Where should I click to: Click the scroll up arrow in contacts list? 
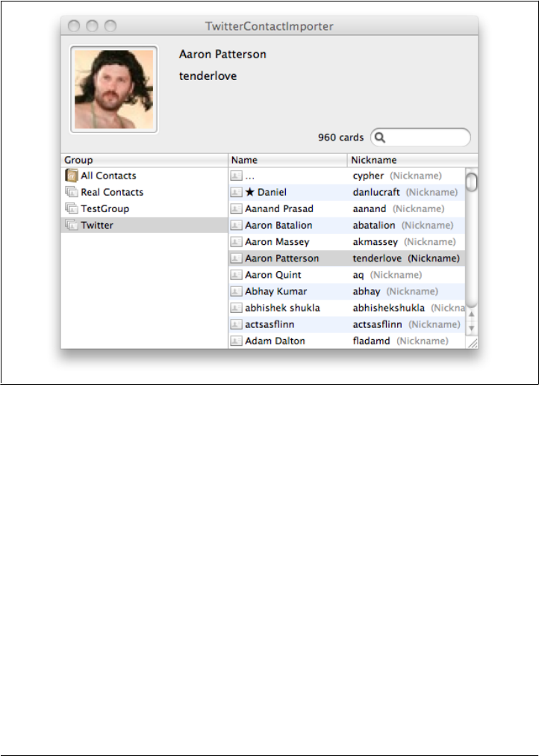(472, 315)
